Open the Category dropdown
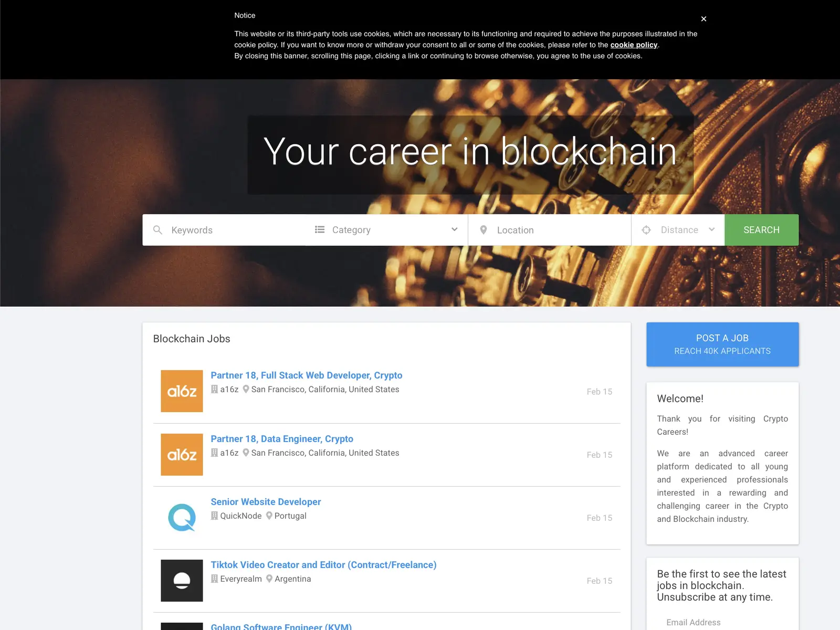 (x=386, y=230)
